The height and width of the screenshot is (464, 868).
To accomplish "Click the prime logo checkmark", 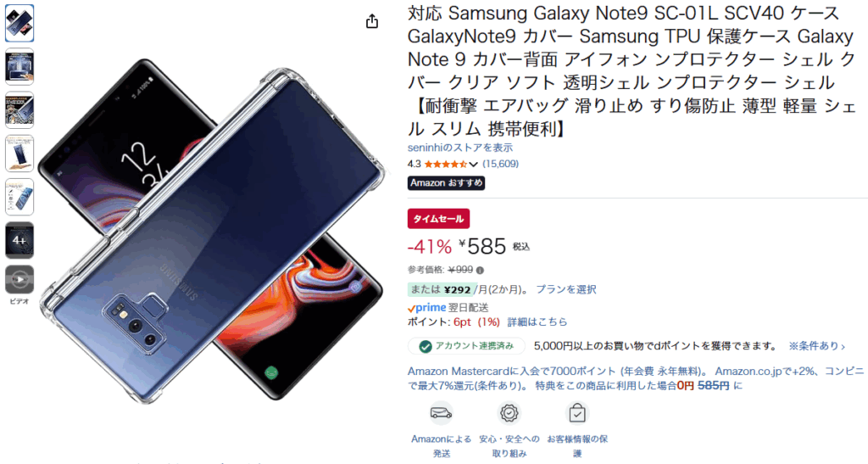I will pyautogui.click(x=411, y=309).
